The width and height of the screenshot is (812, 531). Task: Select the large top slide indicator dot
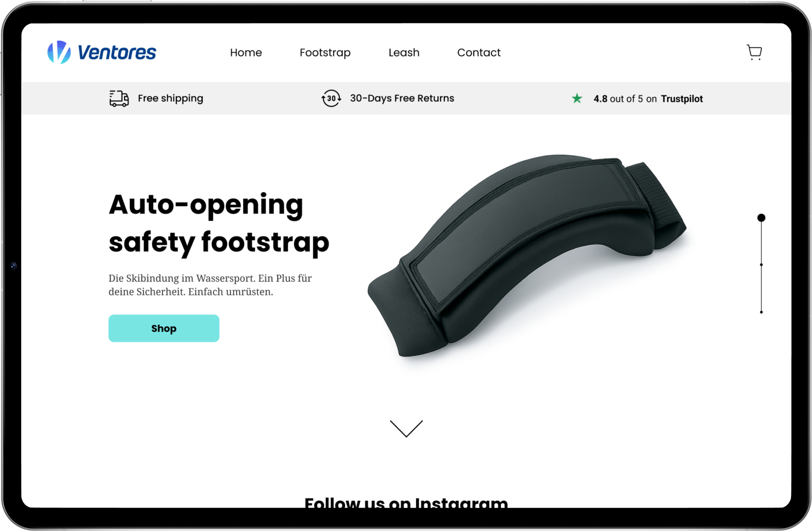click(x=761, y=218)
